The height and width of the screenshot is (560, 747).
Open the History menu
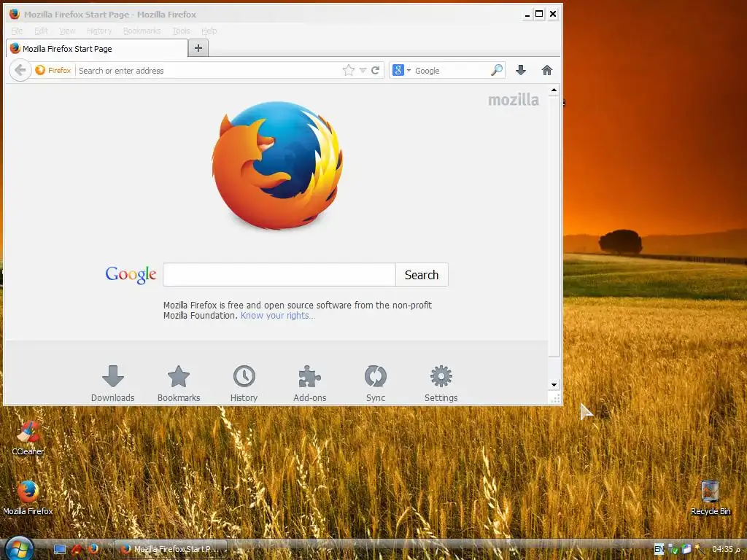pyautogui.click(x=99, y=31)
